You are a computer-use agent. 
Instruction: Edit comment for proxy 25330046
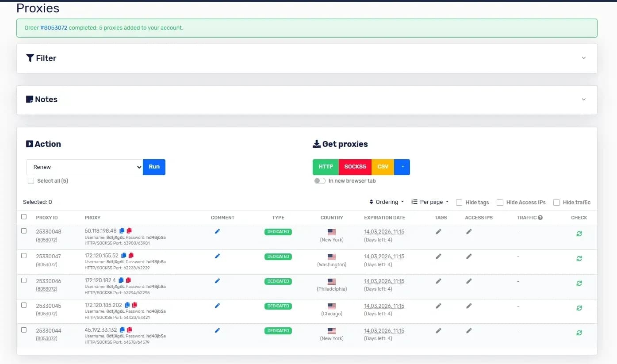click(217, 281)
